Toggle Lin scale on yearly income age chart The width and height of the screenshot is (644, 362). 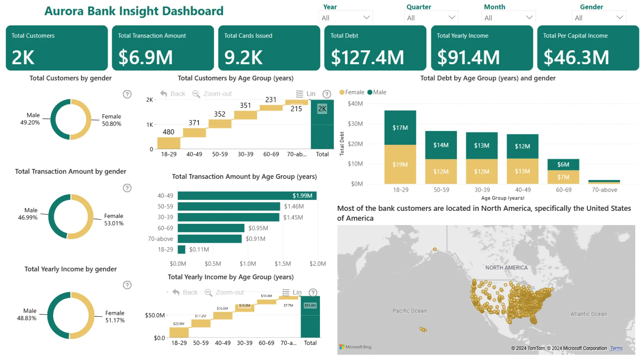[x=292, y=292]
